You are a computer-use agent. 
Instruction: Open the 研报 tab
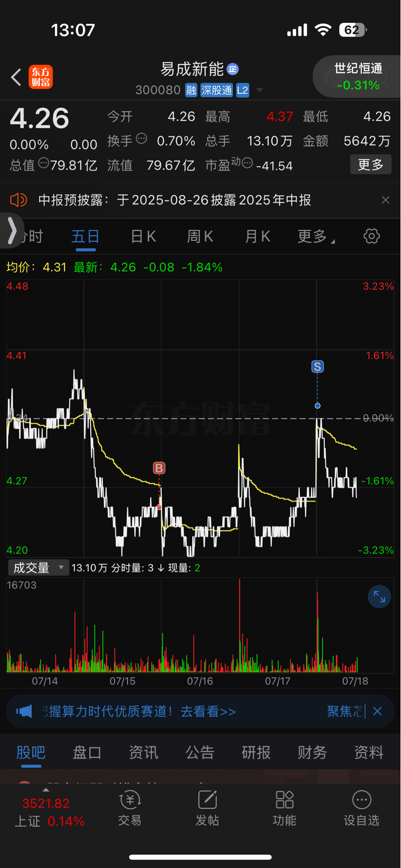click(256, 752)
